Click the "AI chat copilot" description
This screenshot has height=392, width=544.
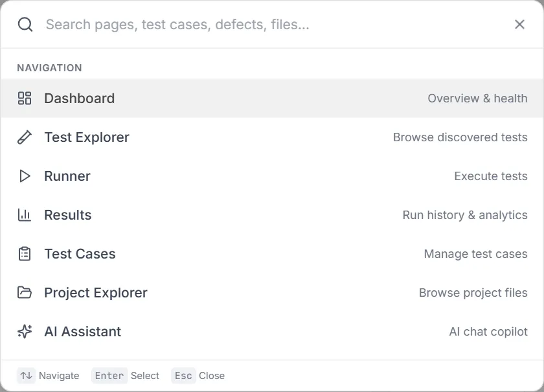[x=488, y=332]
